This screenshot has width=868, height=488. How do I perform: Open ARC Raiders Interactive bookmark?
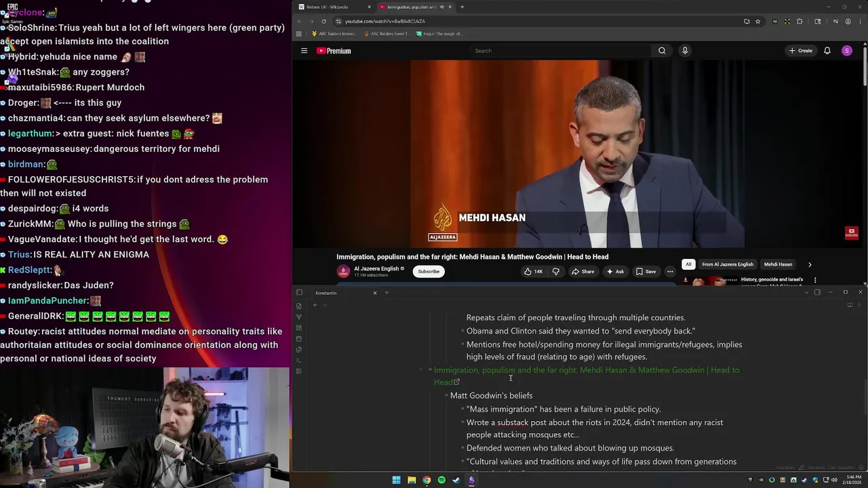[x=334, y=33]
